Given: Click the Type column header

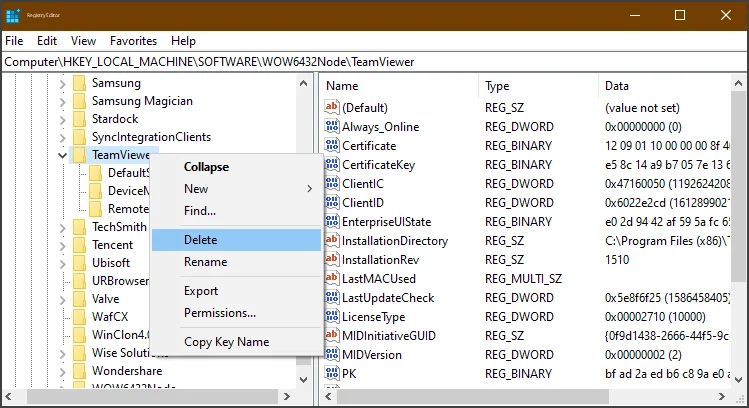Looking at the screenshot, I should (538, 86).
